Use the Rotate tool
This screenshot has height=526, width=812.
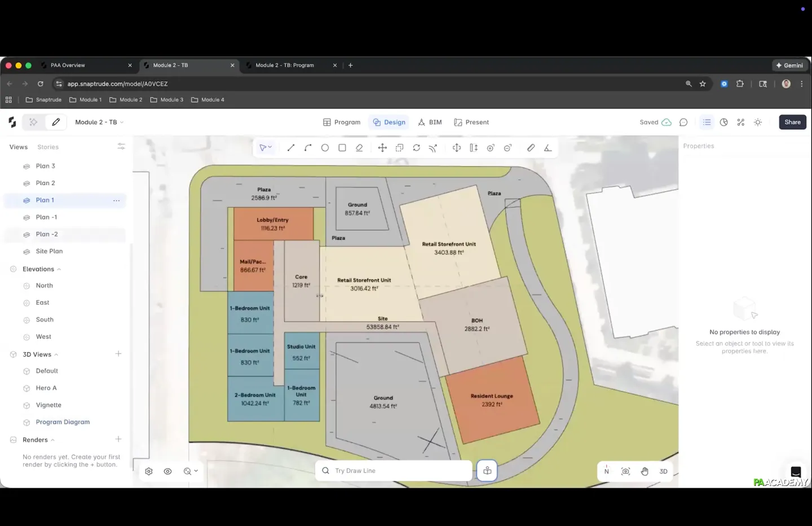416,148
